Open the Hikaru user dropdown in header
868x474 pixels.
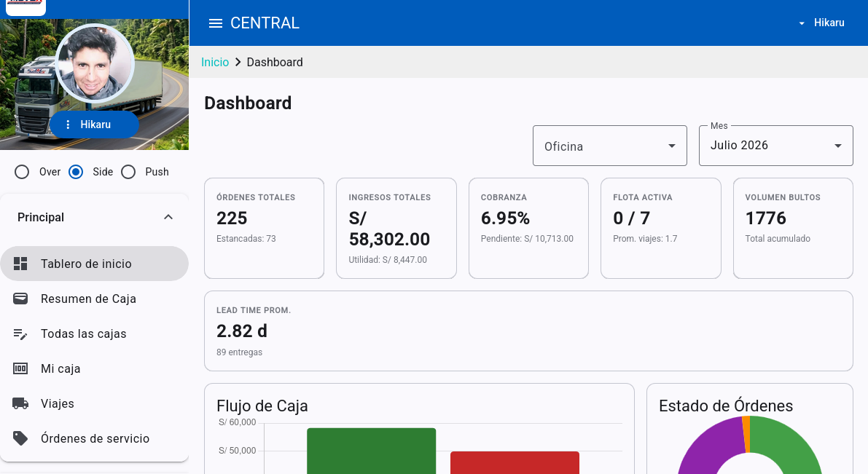click(x=822, y=23)
